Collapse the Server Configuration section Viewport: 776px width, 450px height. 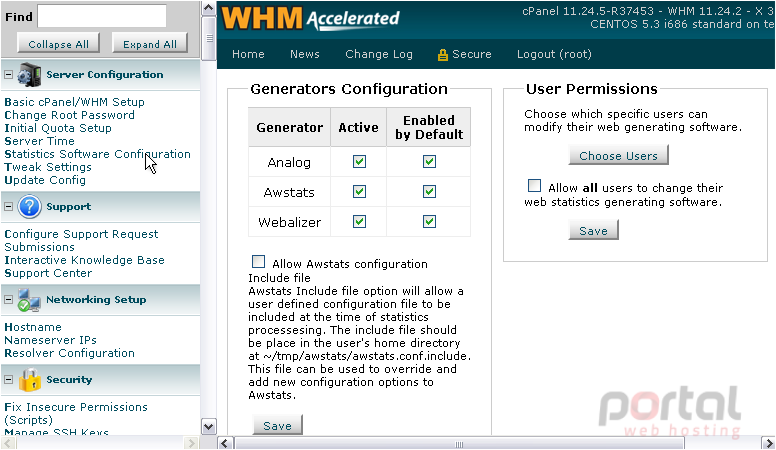tap(8, 75)
